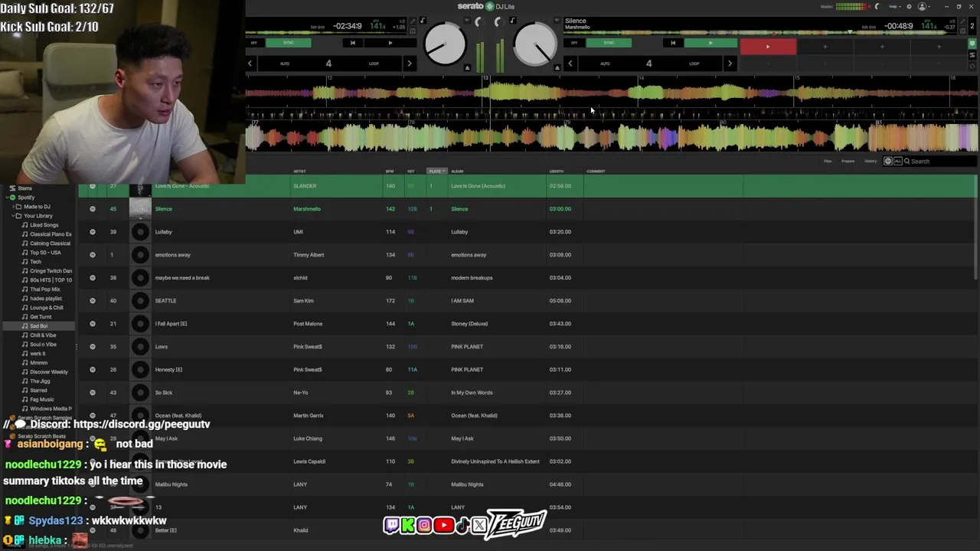Click album art of Silence track
Image resolution: width=980 pixels, height=551 pixels.
point(140,209)
